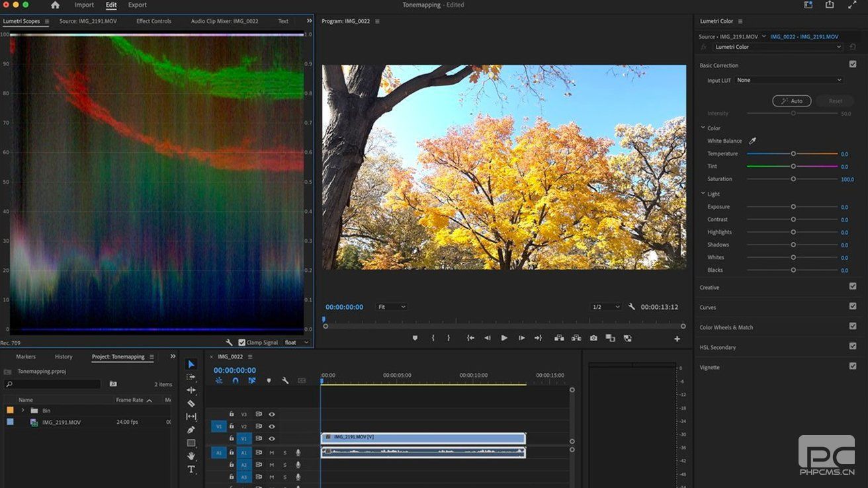Select the Type tool
868x488 pixels.
click(x=191, y=469)
